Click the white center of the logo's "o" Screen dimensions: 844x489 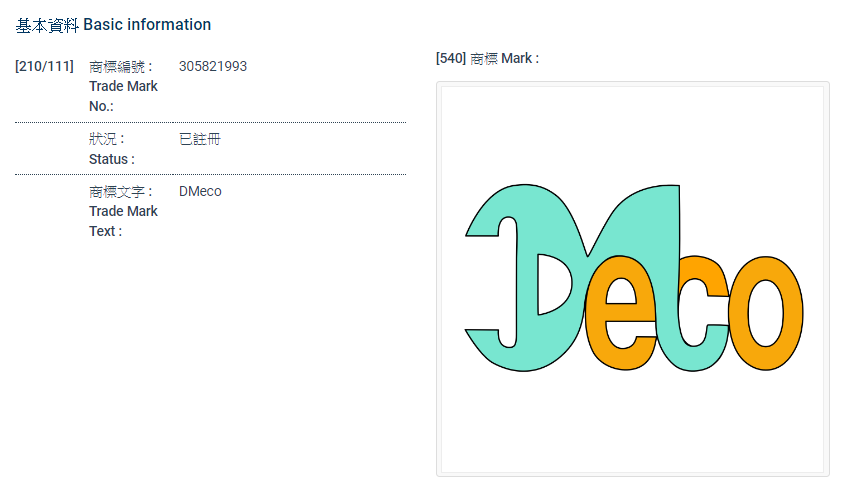click(x=766, y=312)
